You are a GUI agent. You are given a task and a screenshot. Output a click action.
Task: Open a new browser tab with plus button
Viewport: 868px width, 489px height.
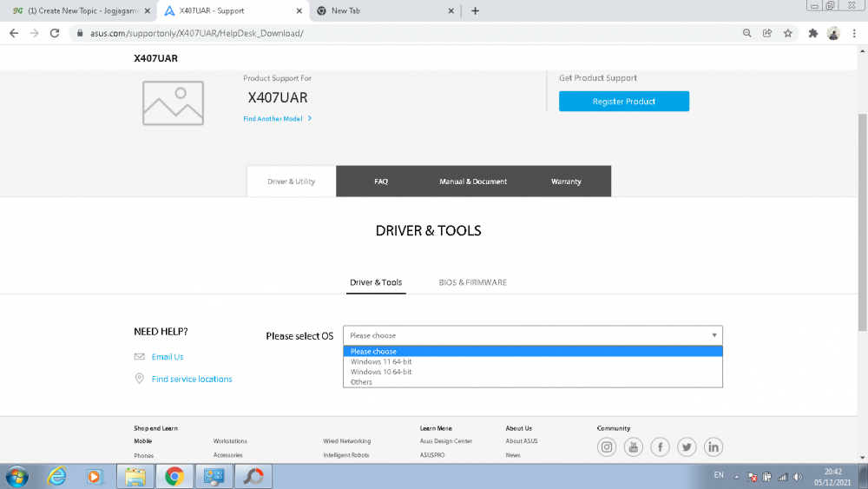(475, 10)
